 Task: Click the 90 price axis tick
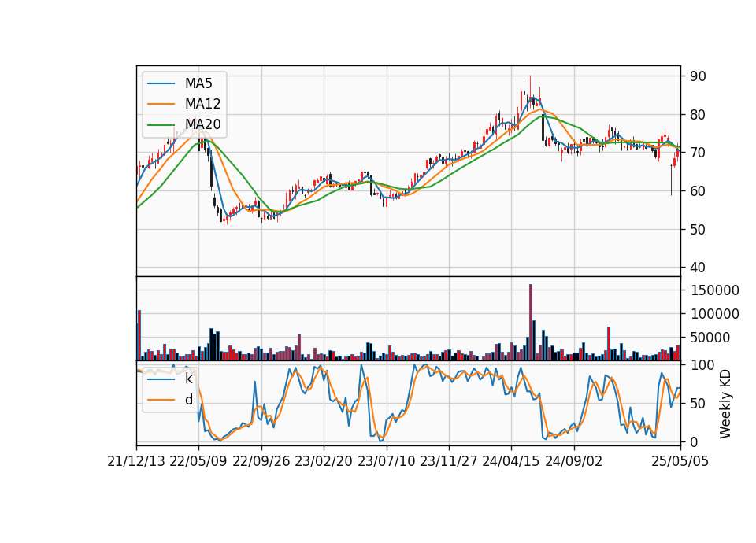(x=699, y=76)
